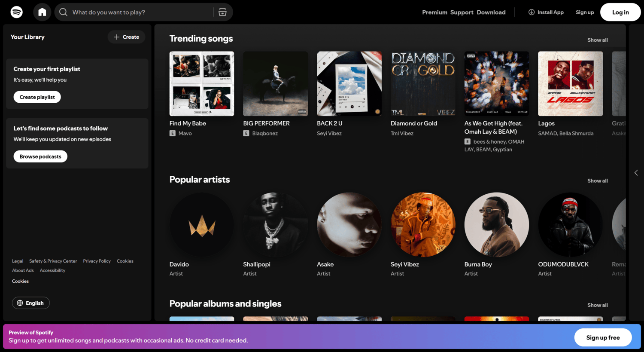Open the Support link
The width and height of the screenshot is (644, 352).
tap(462, 12)
